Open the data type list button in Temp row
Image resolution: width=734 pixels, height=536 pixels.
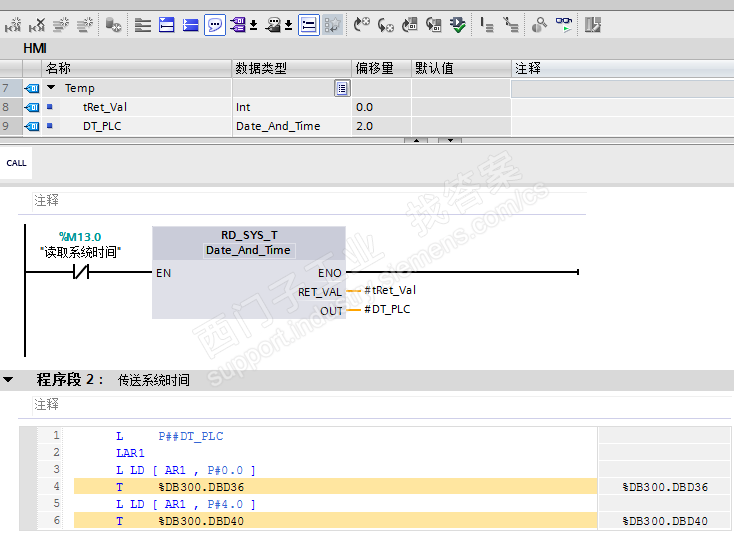click(x=342, y=88)
